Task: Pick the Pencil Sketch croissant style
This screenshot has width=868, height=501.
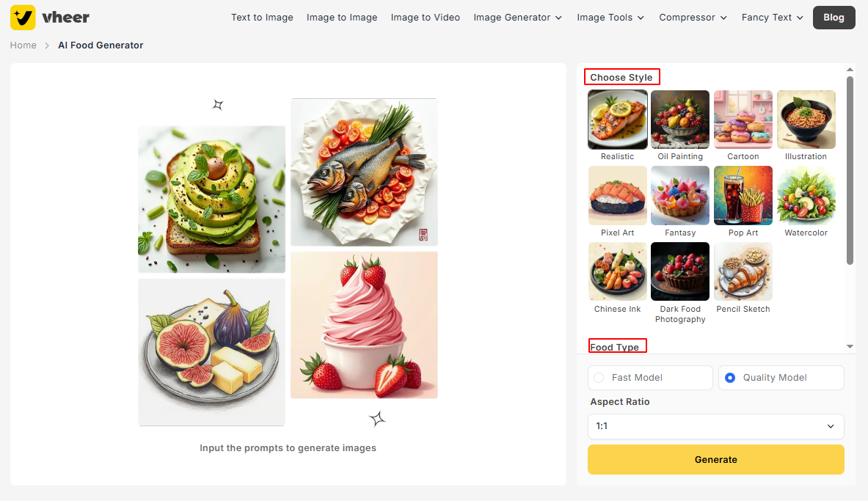Action: [743, 271]
